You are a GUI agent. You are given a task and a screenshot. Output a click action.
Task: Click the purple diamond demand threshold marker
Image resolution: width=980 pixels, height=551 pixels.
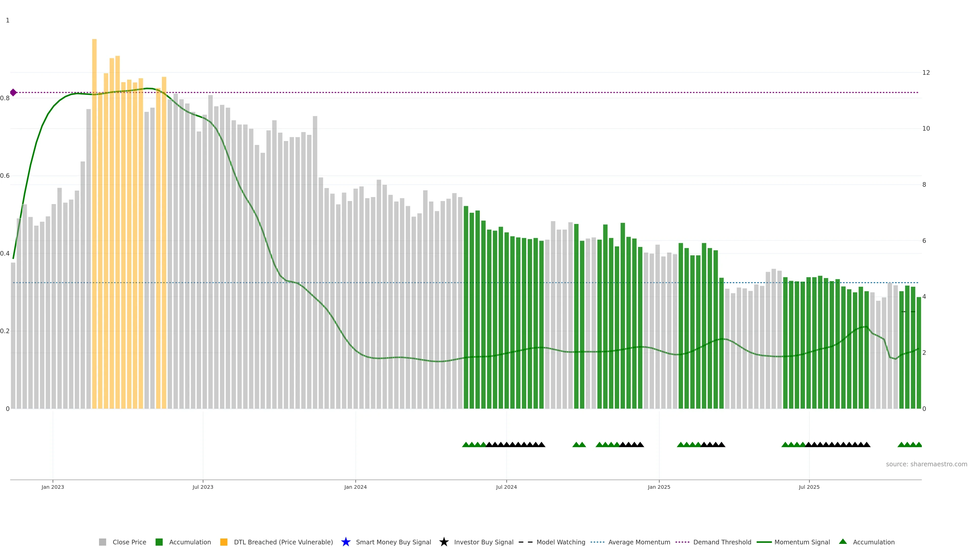[x=13, y=92]
